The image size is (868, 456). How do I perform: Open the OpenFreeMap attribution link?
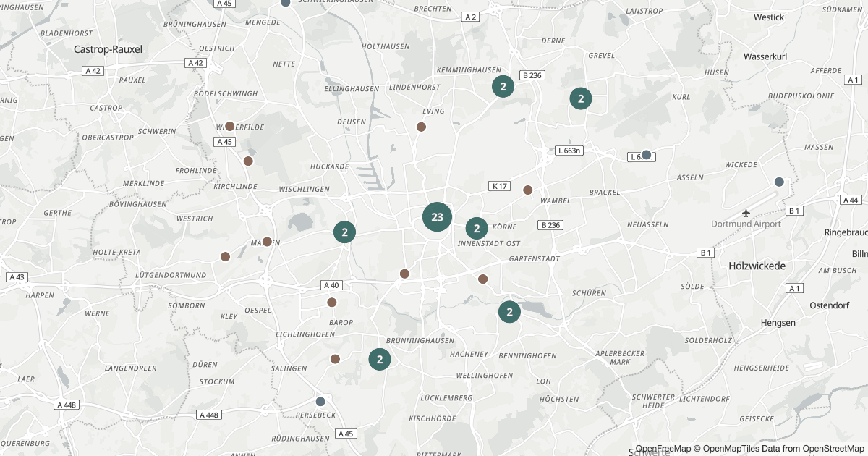[663, 449]
